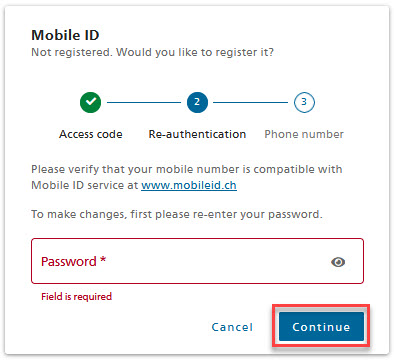Continue to the next registration step
The height and width of the screenshot is (360, 394).
[x=321, y=327]
